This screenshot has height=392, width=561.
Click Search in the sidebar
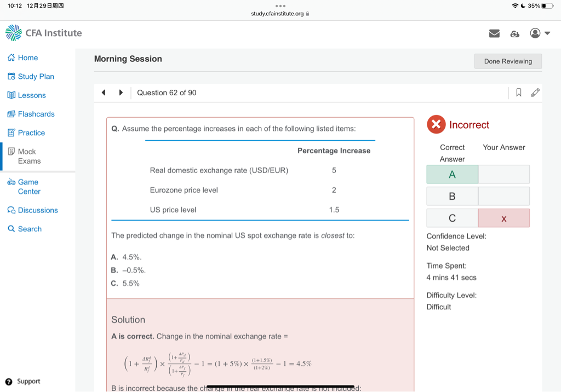[29, 229]
